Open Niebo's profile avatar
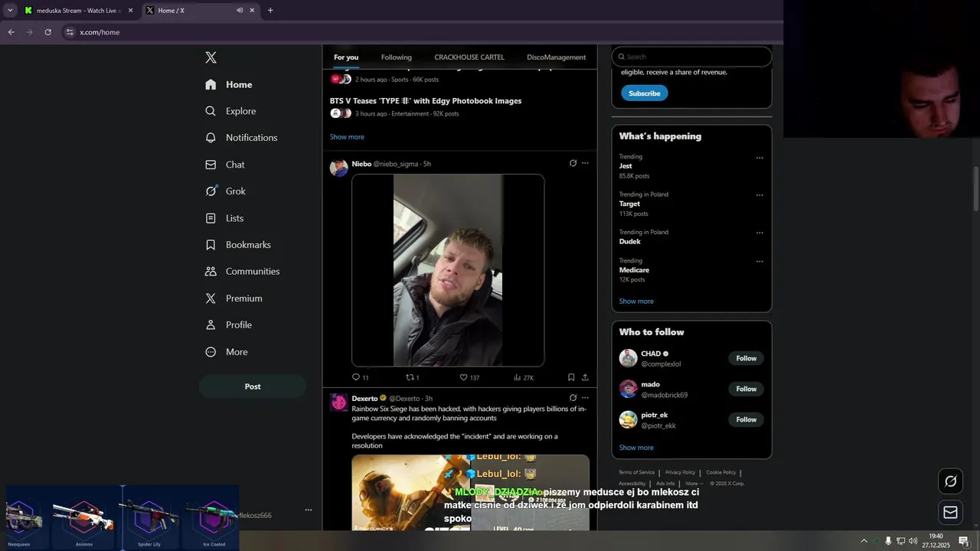 (x=338, y=168)
